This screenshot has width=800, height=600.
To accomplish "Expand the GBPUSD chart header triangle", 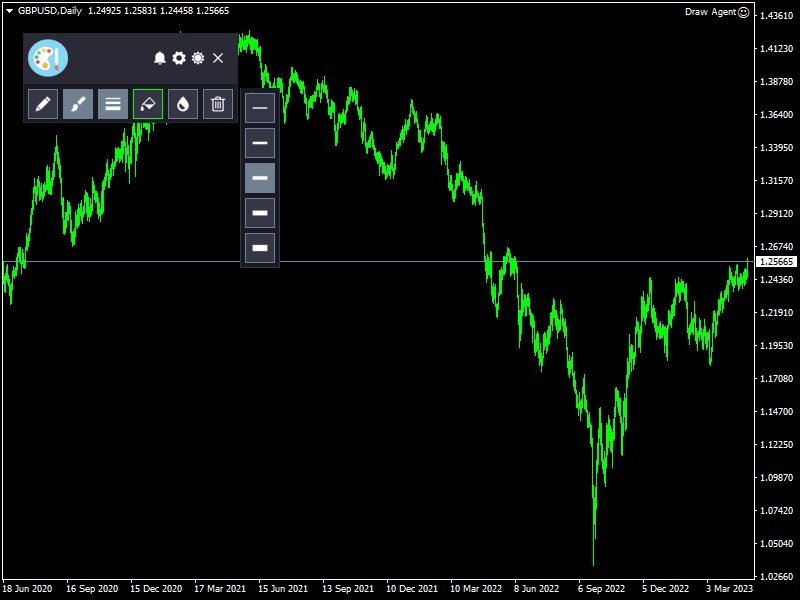I will tap(9, 11).
